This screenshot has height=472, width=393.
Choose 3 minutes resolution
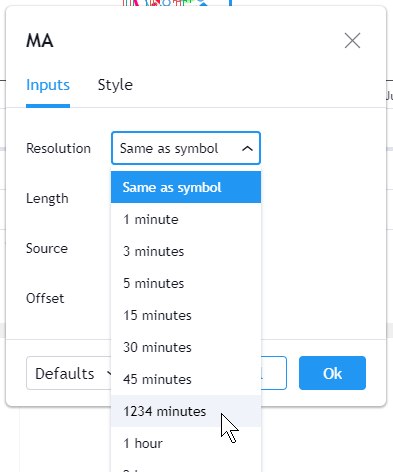pyautogui.click(x=186, y=251)
